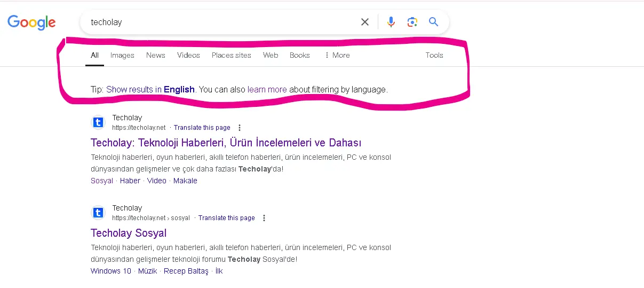Viewport: 644px width, 288px height.
Task: Click Translate this page for the first result
Action: click(x=202, y=128)
